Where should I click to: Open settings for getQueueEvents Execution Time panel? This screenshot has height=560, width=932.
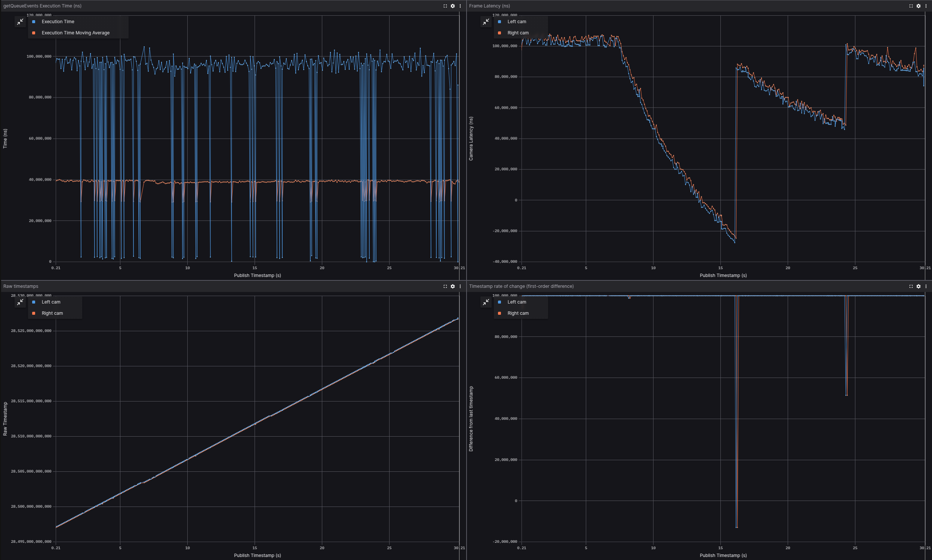[452, 6]
